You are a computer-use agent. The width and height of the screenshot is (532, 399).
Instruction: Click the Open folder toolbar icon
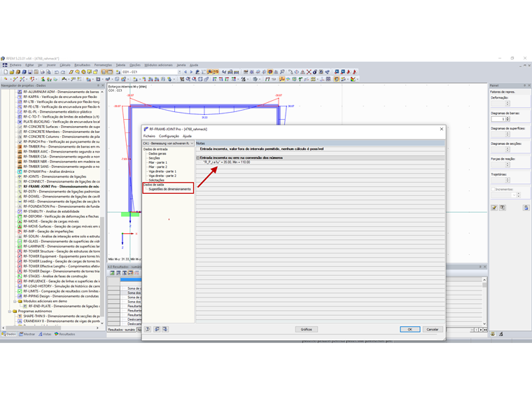coord(12,72)
